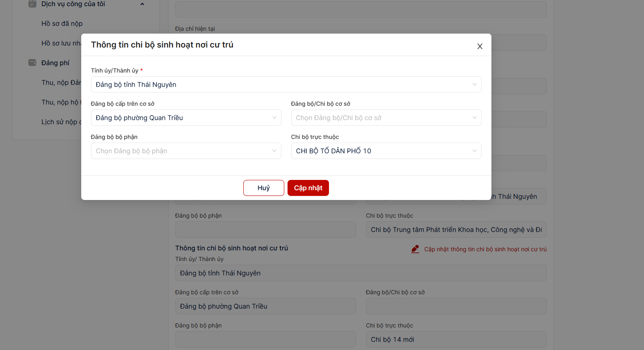The image size is (644, 350).
Task: Click the dialog title Thông tin chi bộ sinh hoạt
Action: pos(162,45)
